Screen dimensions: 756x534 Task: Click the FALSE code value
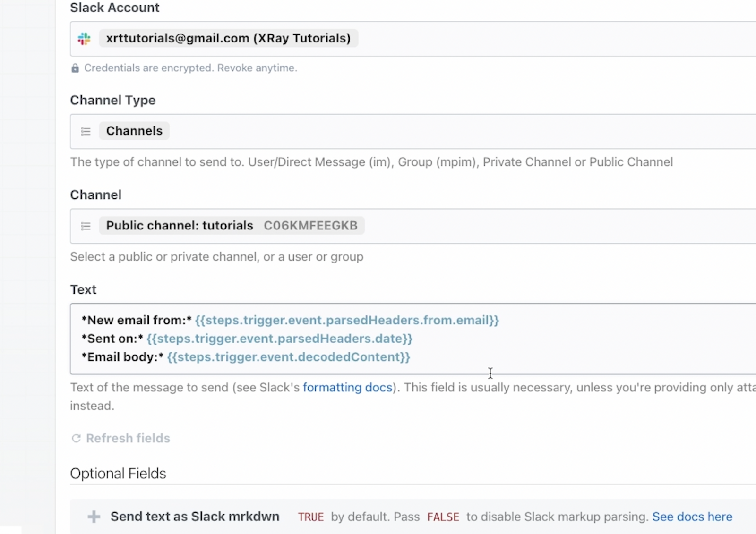[443, 517]
